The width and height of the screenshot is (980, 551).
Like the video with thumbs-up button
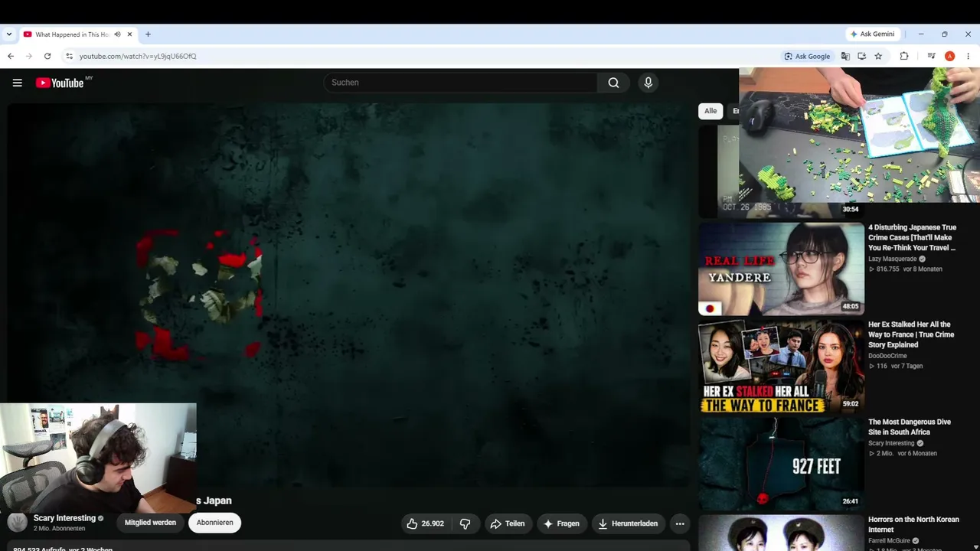pos(426,523)
